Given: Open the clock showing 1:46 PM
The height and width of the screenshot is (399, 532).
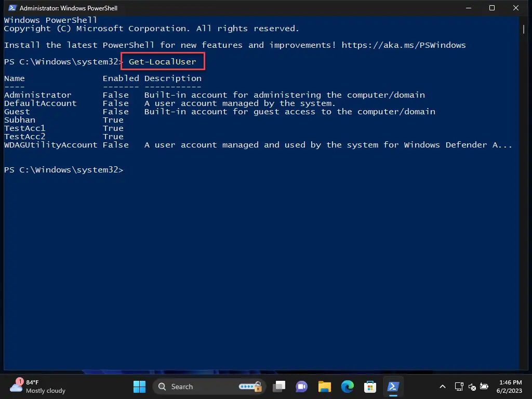Looking at the screenshot, I should (x=509, y=387).
